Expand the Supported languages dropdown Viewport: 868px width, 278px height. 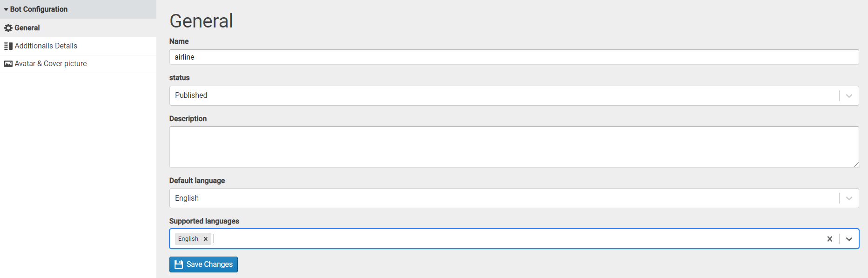pos(849,238)
